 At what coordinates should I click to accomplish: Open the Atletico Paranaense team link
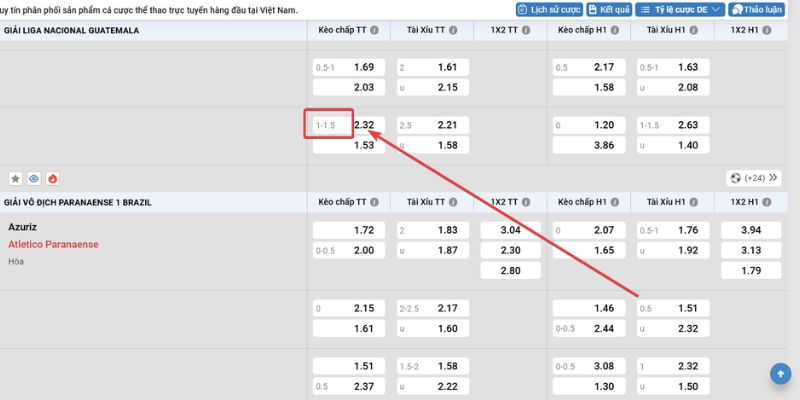53,244
